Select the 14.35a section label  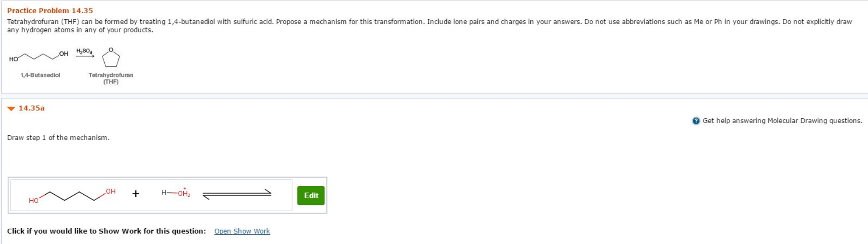pyautogui.click(x=31, y=108)
